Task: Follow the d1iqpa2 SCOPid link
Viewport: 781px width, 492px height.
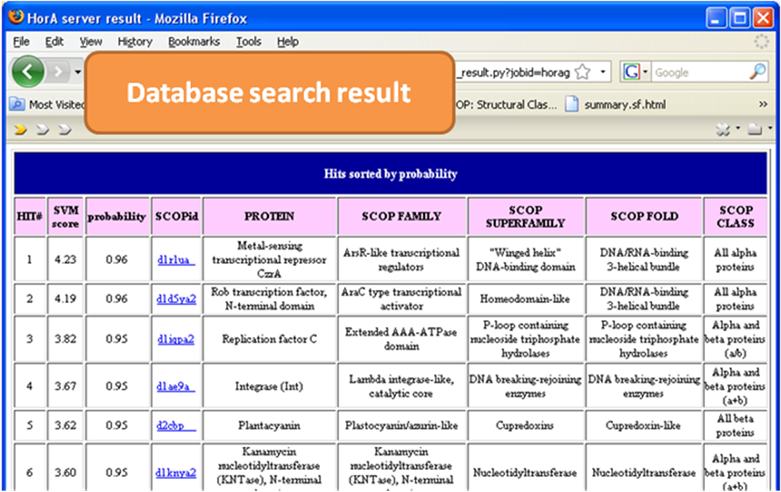Action: click(x=176, y=339)
